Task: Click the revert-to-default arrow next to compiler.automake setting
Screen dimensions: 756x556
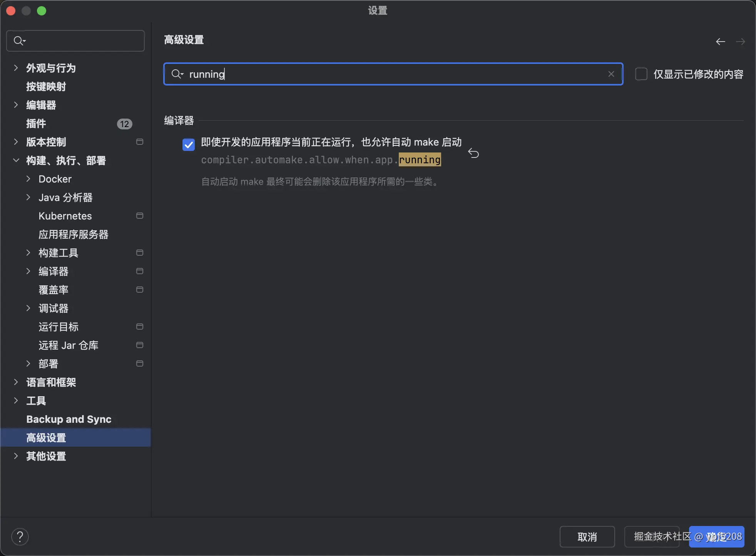Action: [473, 153]
